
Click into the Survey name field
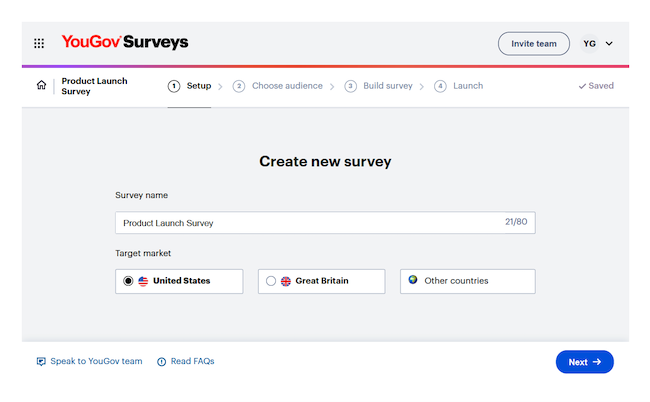(310, 222)
